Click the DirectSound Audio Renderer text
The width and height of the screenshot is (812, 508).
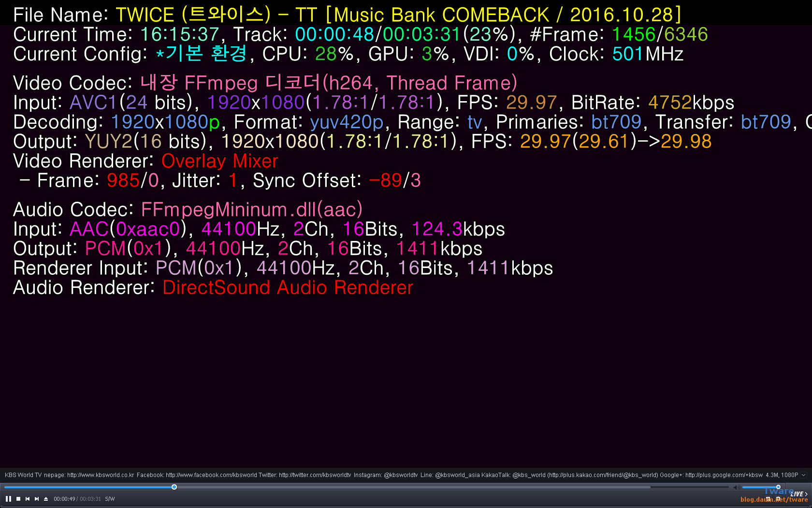point(288,287)
